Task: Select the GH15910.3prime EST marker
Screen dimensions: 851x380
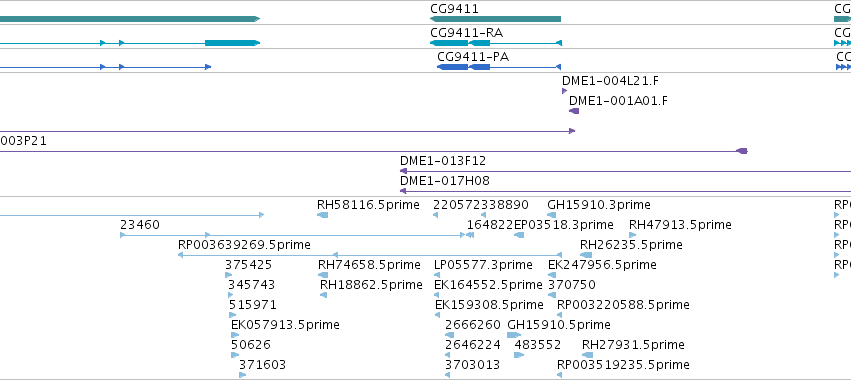Action: pyautogui.click(x=551, y=215)
